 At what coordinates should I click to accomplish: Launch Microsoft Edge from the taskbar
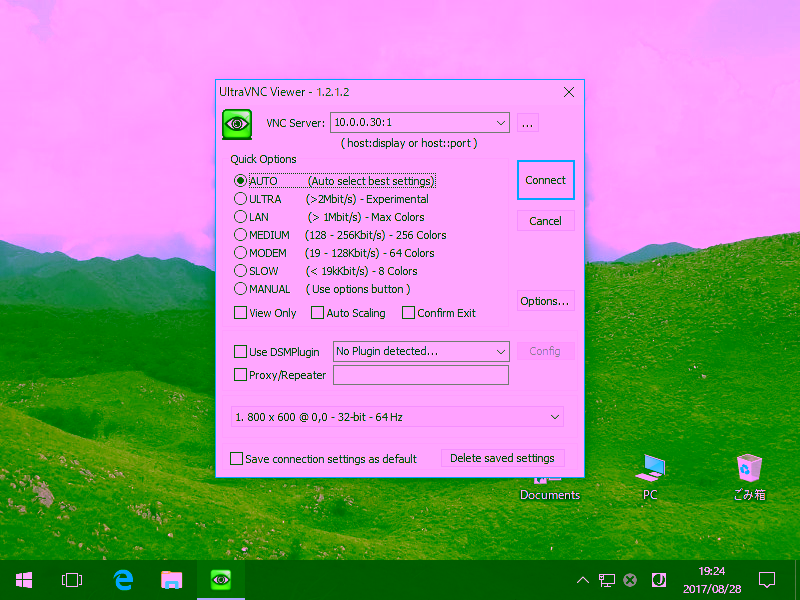(122, 579)
